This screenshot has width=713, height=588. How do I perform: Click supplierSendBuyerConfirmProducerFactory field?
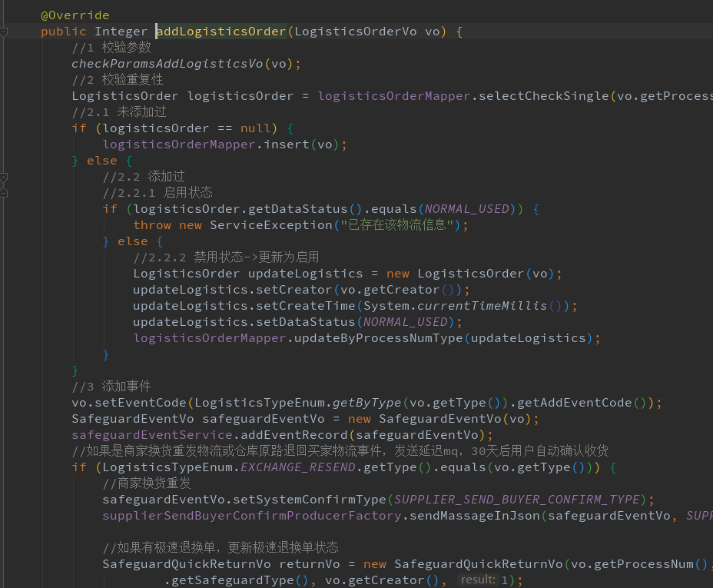(x=252, y=516)
